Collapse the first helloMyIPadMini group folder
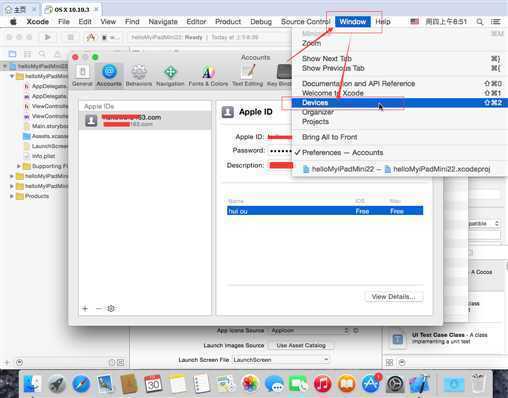Viewport: 508px width, 398px height. click(12, 76)
